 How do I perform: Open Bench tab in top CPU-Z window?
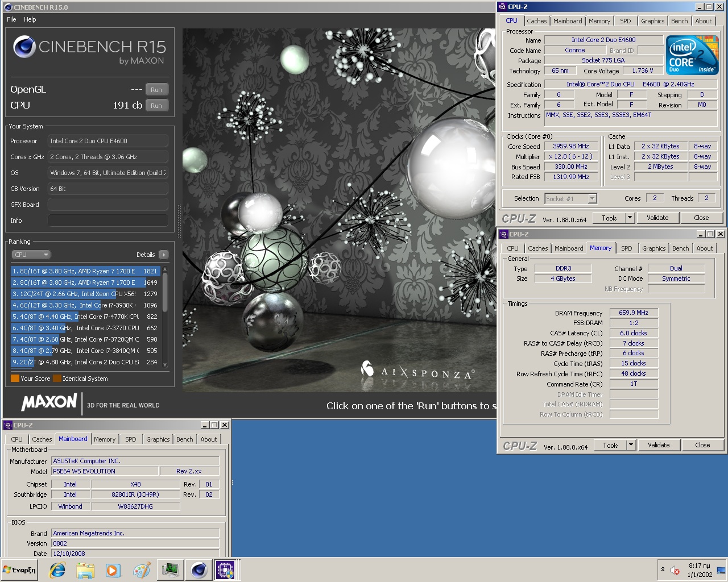coord(680,21)
